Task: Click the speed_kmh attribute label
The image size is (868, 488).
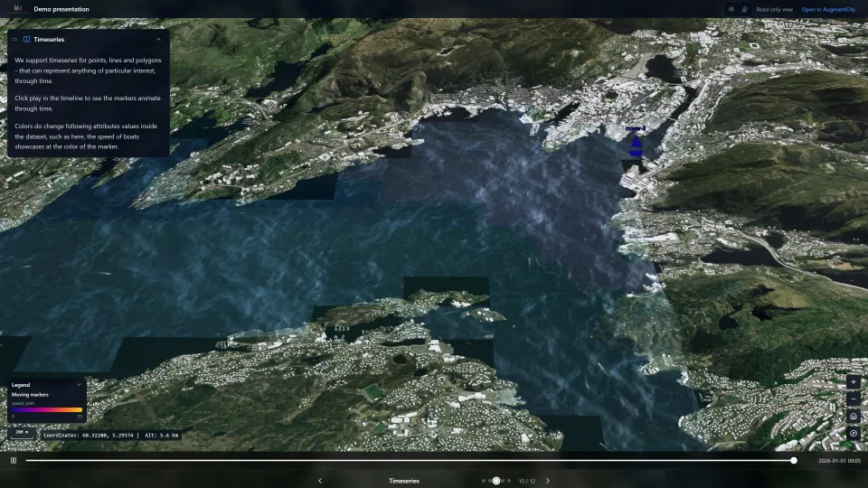Action: (23, 403)
